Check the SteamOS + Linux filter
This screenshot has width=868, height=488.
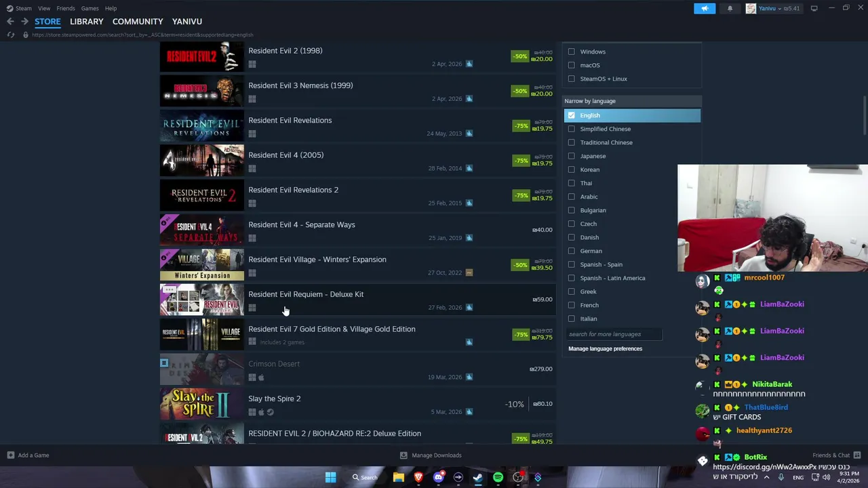point(571,79)
